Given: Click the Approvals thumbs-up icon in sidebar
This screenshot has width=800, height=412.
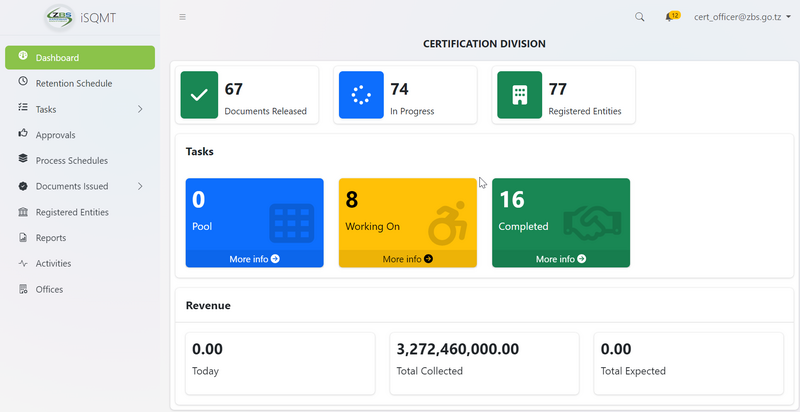Looking at the screenshot, I should click(x=23, y=134).
